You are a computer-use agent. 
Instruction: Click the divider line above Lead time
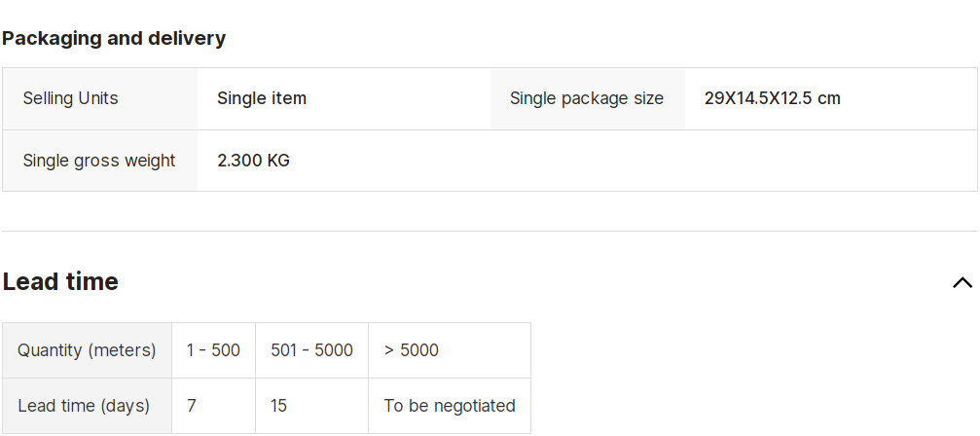point(490,231)
